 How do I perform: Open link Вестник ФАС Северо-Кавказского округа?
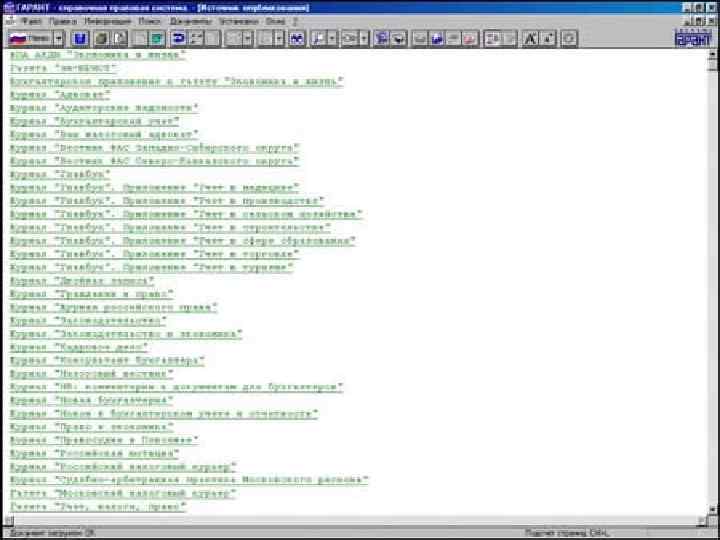click(x=155, y=162)
